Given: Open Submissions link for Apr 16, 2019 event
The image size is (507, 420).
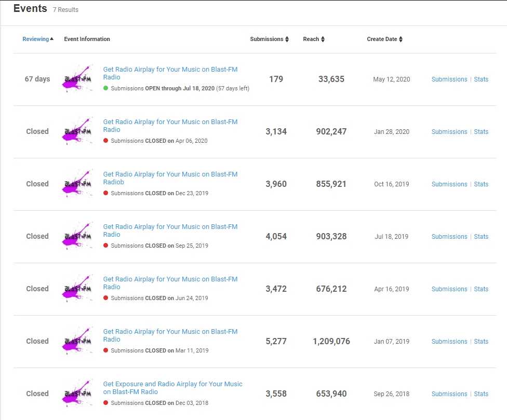Looking at the screenshot, I should coord(449,289).
